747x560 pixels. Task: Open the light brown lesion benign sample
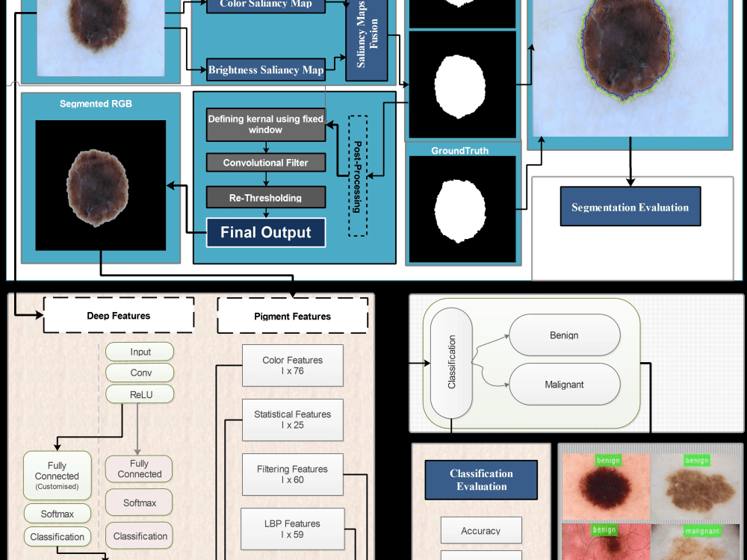(x=695, y=487)
